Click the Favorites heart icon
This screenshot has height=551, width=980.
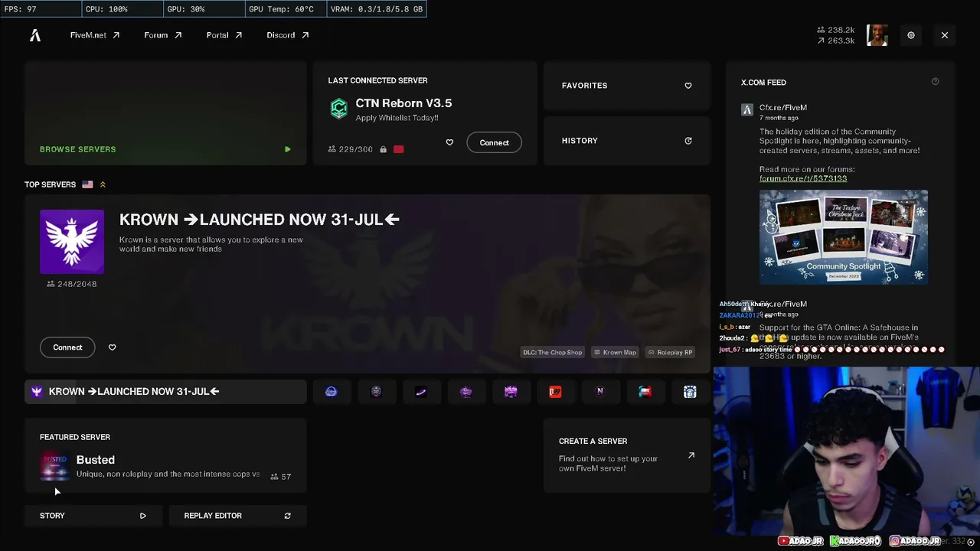point(688,86)
